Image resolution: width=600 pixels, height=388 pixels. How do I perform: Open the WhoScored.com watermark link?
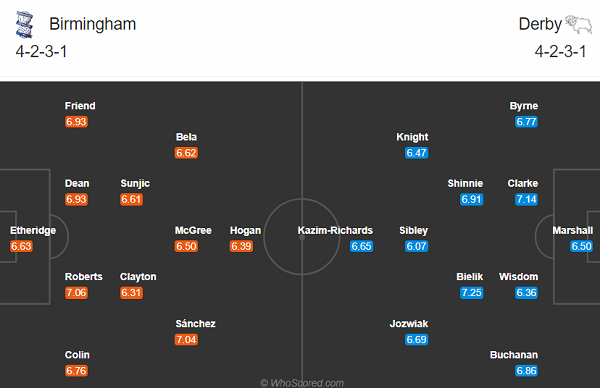coord(302,383)
